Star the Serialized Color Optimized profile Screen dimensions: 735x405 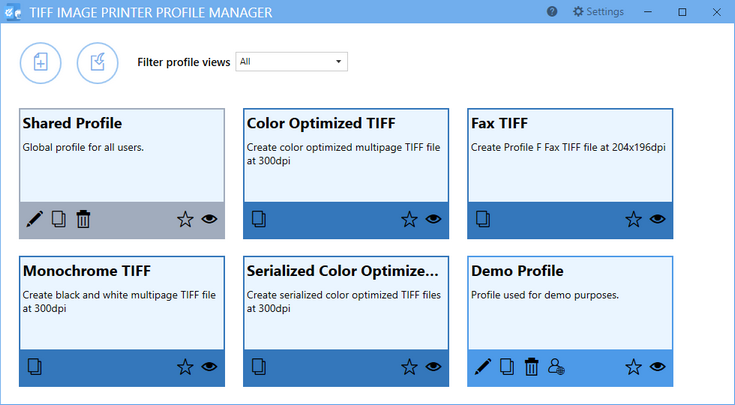point(409,367)
